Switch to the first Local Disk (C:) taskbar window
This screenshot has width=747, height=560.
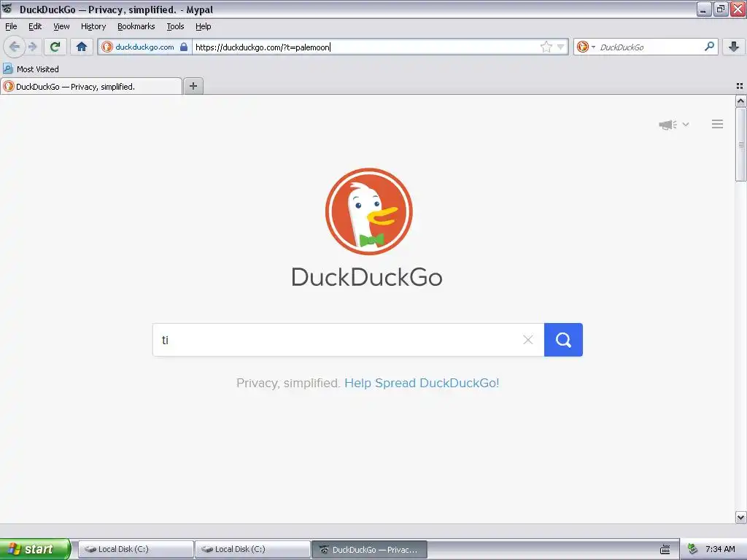tap(136, 549)
